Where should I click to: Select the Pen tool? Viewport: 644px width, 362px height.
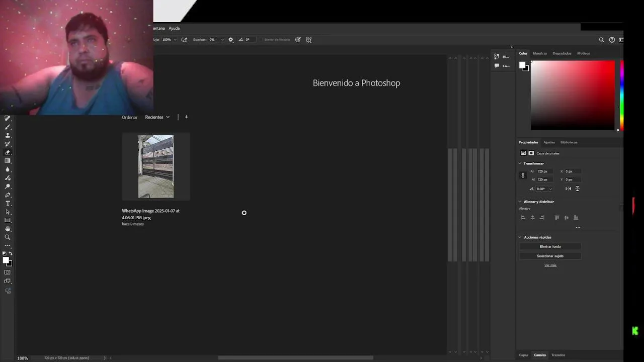8,195
